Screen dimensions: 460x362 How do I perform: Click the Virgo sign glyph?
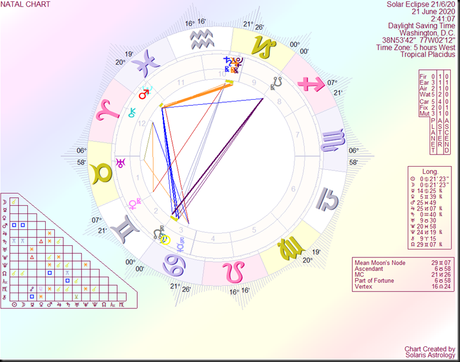tap(290, 250)
